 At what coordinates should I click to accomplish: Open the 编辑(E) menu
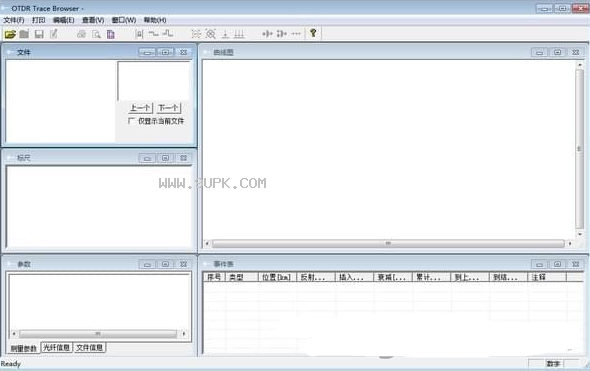pyautogui.click(x=63, y=20)
